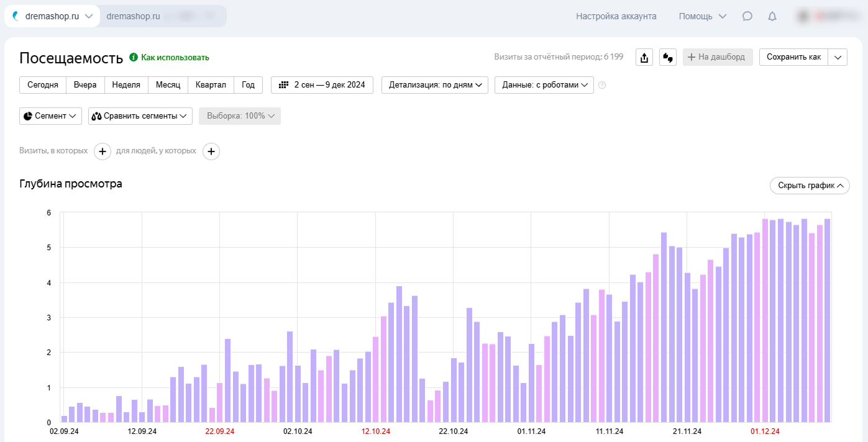Open 'Настройка аккаунта' menu item
This screenshot has height=442, width=868.
pos(616,17)
